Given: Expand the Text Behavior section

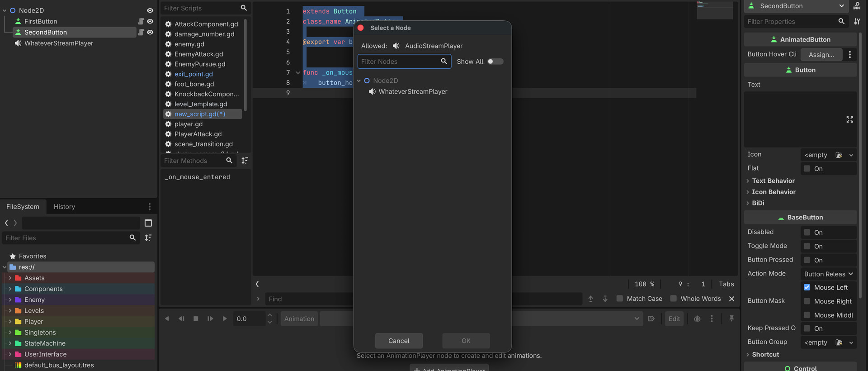Looking at the screenshot, I should 773,181.
